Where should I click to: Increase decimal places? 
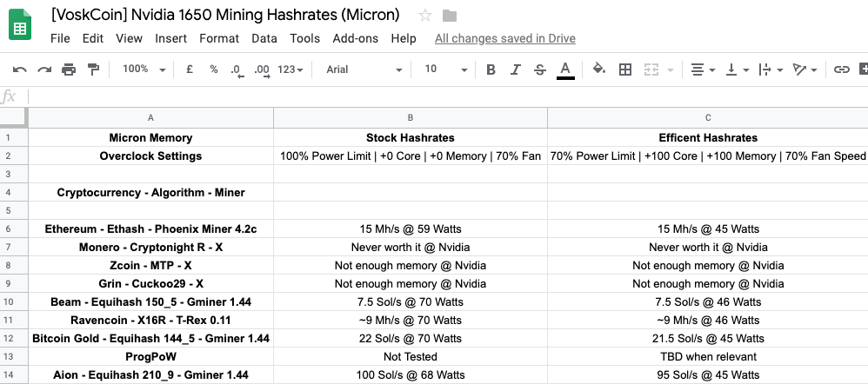tap(261, 70)
